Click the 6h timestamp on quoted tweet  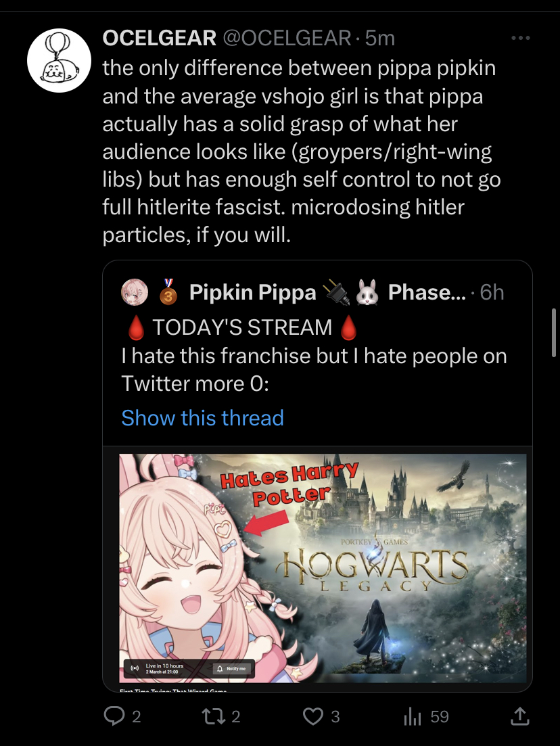pos(492,292)
